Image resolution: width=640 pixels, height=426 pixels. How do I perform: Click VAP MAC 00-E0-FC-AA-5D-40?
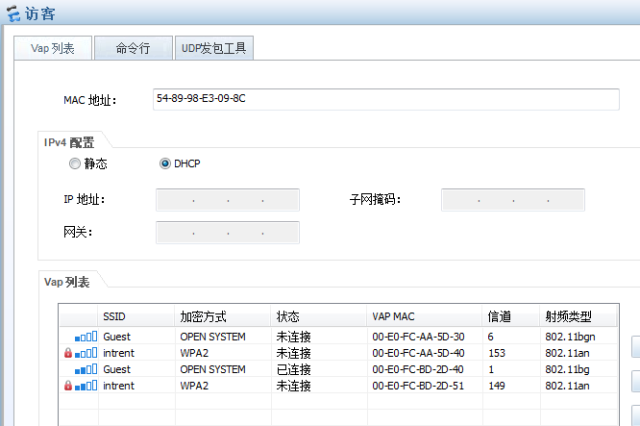tap(418, 353)
